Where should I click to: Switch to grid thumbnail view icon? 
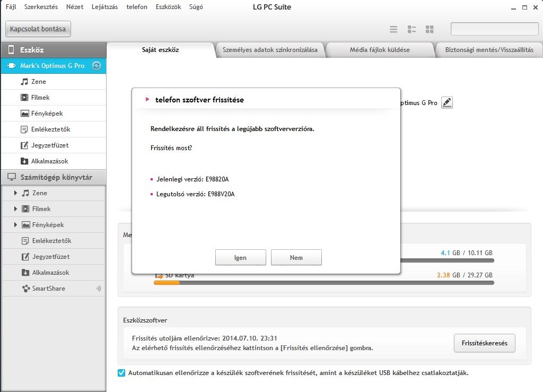(430, 29)
